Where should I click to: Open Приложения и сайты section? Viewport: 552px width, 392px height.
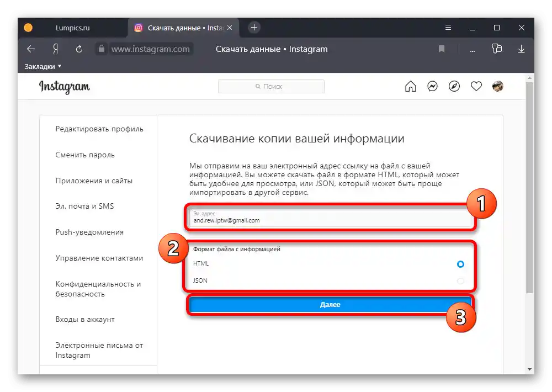tap(94, 181)
